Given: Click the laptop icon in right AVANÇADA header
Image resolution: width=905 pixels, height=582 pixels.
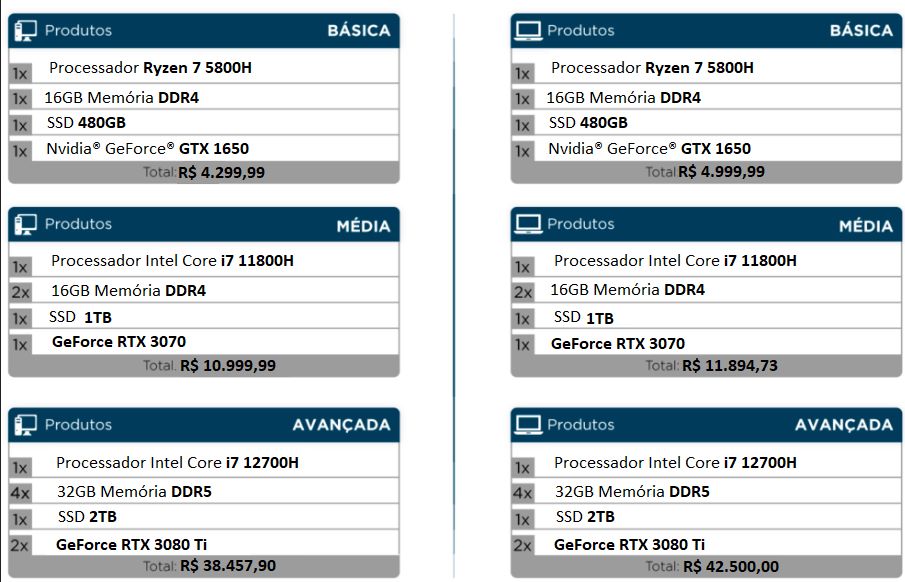Looking at the screenshot, I should pos(528,425).
